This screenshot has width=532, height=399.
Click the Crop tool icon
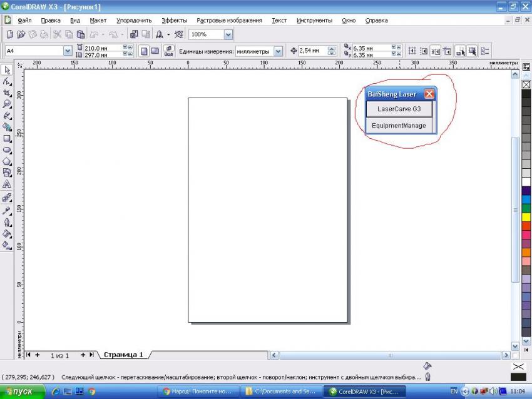point(8,93)
